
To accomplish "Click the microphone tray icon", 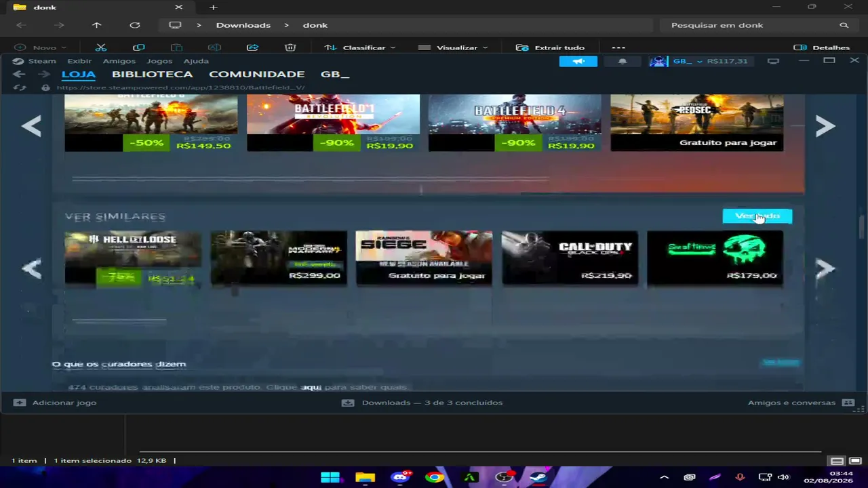I will [740, 477].
